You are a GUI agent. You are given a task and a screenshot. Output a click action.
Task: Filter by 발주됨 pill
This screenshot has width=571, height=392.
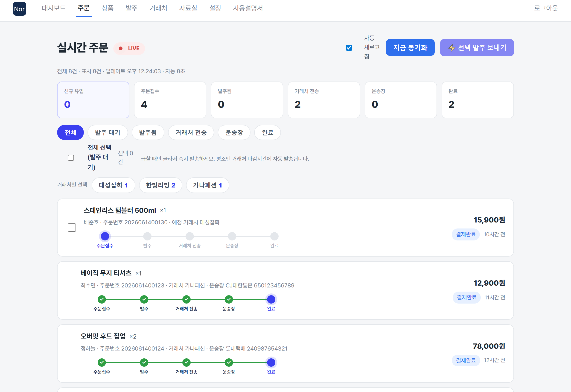148,132
